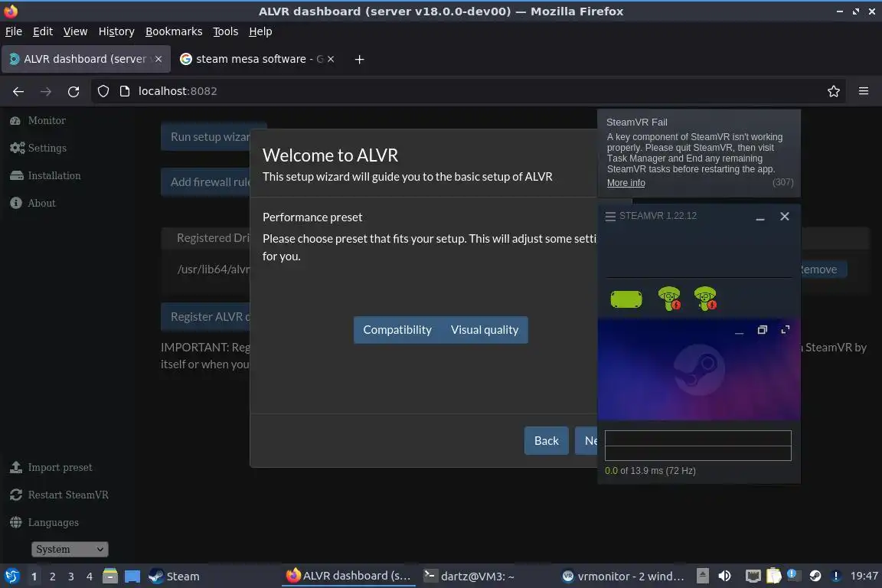The width and height of the screenshot is (882, 588).
Task: Open the Settings gear in the sidebar
Action: [x=17, y=148]
